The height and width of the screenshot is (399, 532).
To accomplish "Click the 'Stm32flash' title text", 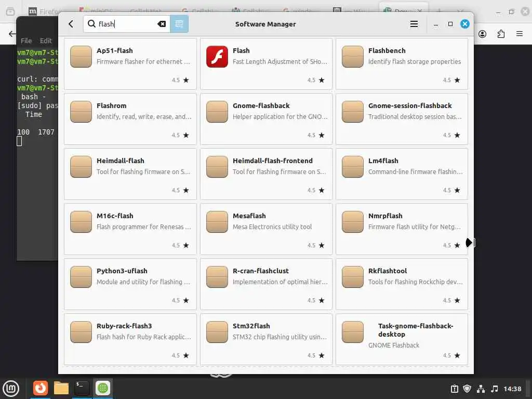I will (251, 326).
